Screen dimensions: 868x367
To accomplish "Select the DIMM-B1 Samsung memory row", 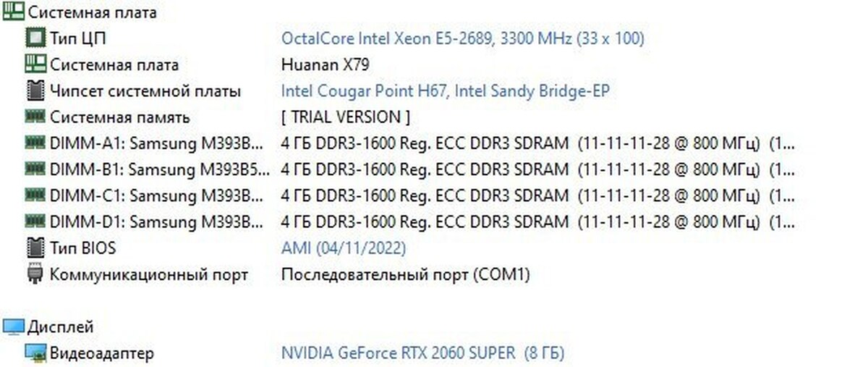I will [x=159, y=169].
